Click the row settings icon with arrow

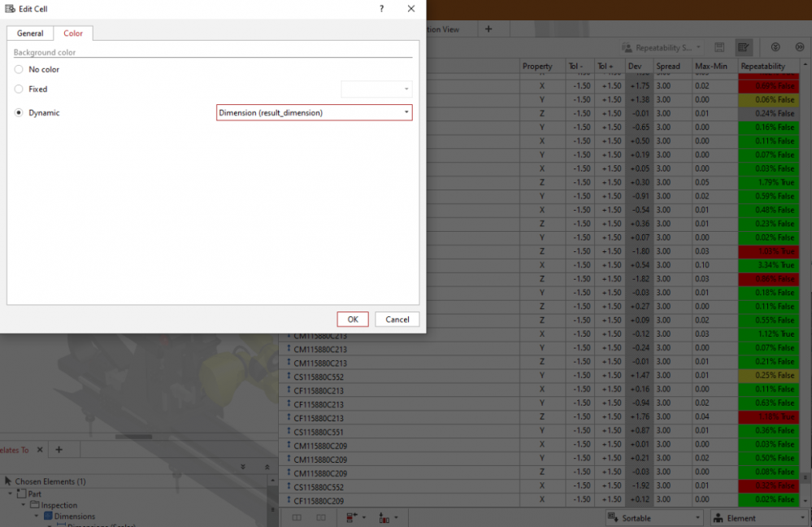coord(352,518)
